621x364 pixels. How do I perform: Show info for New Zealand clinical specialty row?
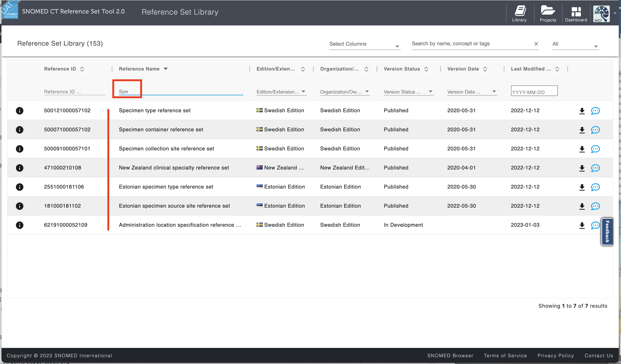19,168
